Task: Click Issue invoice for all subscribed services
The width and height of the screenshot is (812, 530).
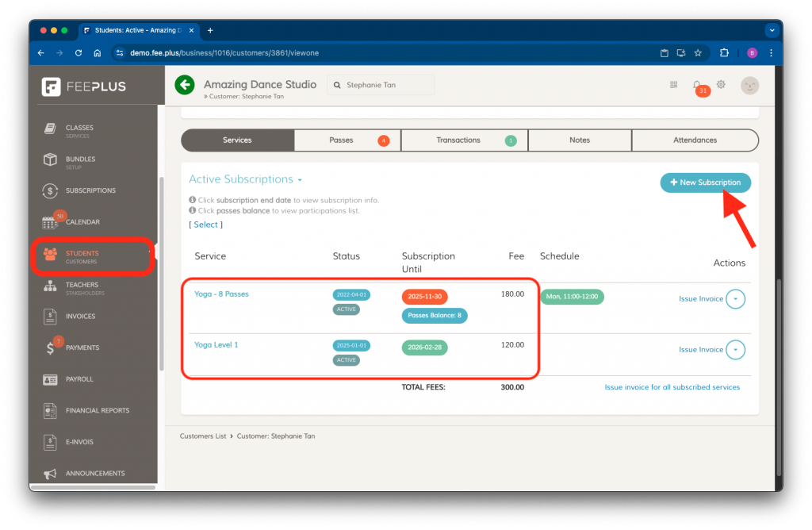Action: pyautogui.click(x=672, y=387)
